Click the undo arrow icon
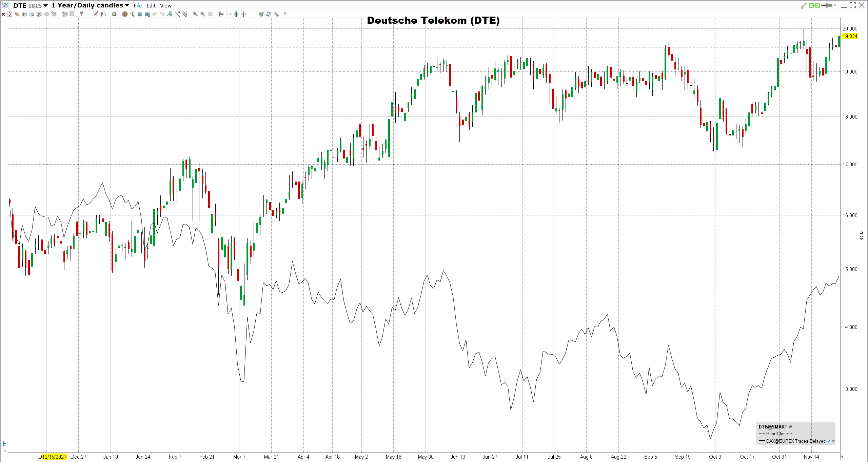Screen dimensions: 868x462 click(155, 14)
